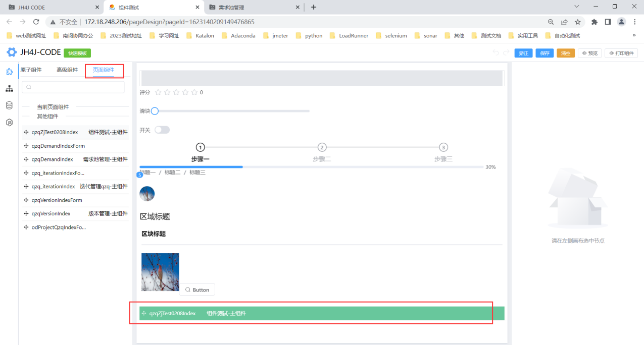Image resolution: width=644 pixels, height=345 pixels.
Task: Open the Chrome extensions puzzle icon
Action: (x=594, y=22)
